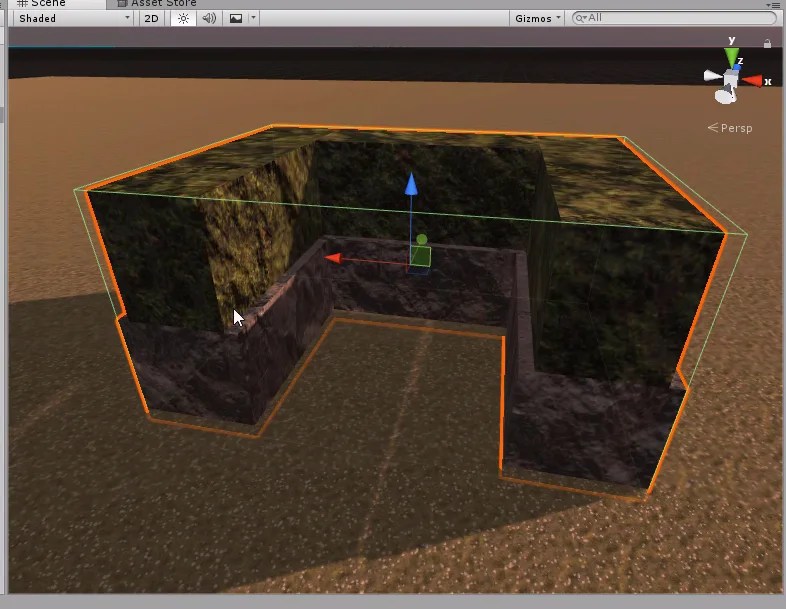Toggle scene audio speaker icon
The image size is (786, 609).
pyautogui.click(x=209, y=19)
